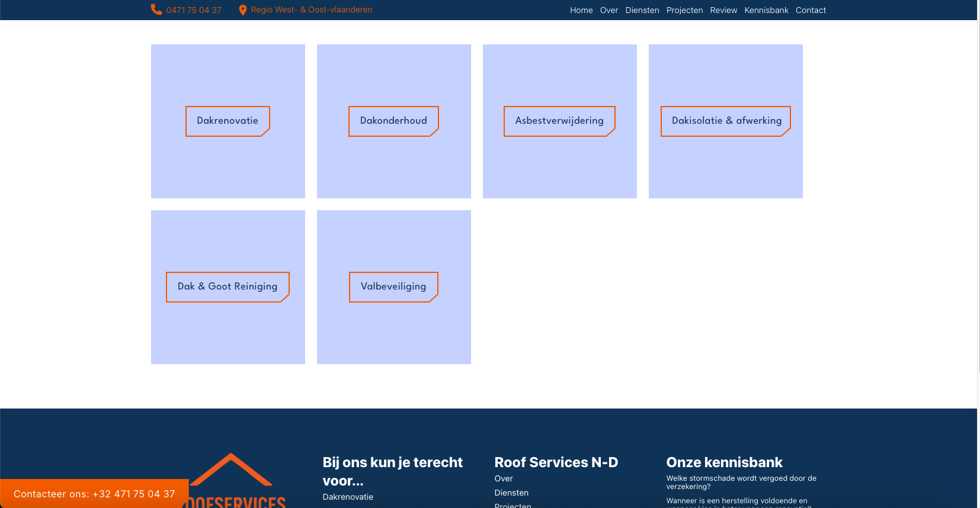Choose Dakisolatie & afwerking button

(x=726, y=121)
